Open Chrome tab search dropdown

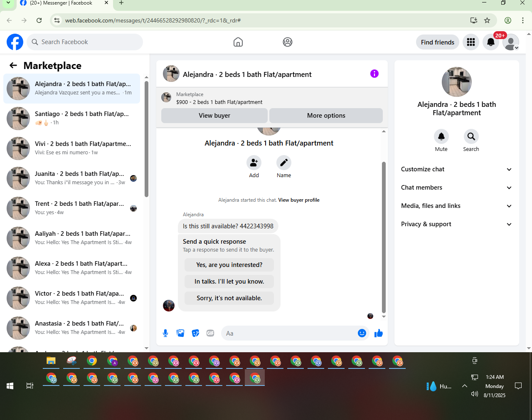(x=8, y=3)
